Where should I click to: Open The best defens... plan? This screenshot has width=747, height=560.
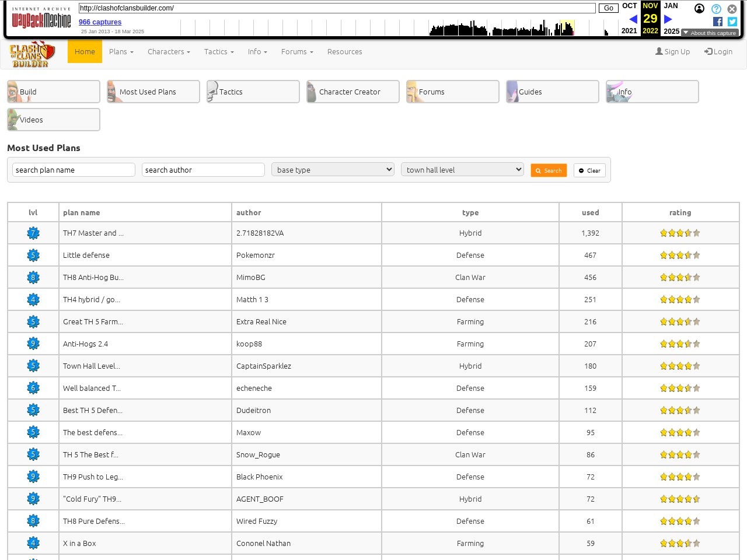click(93, 433)
